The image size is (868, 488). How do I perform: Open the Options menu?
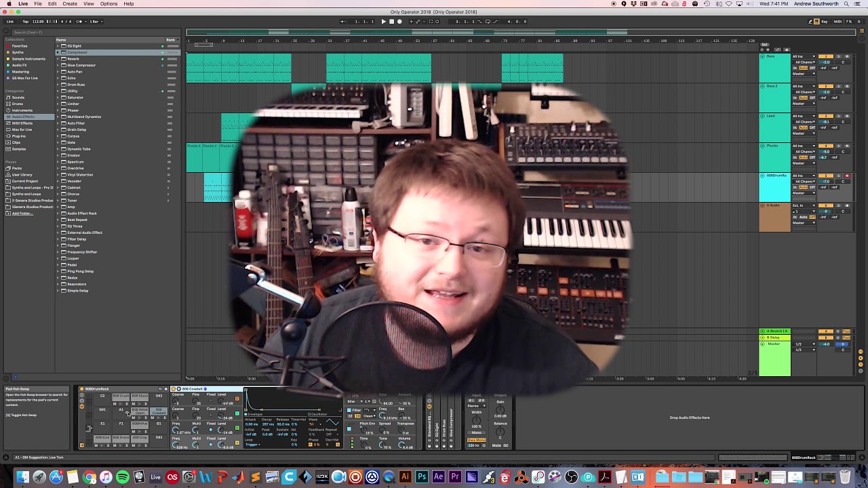[x=108, y=4]
